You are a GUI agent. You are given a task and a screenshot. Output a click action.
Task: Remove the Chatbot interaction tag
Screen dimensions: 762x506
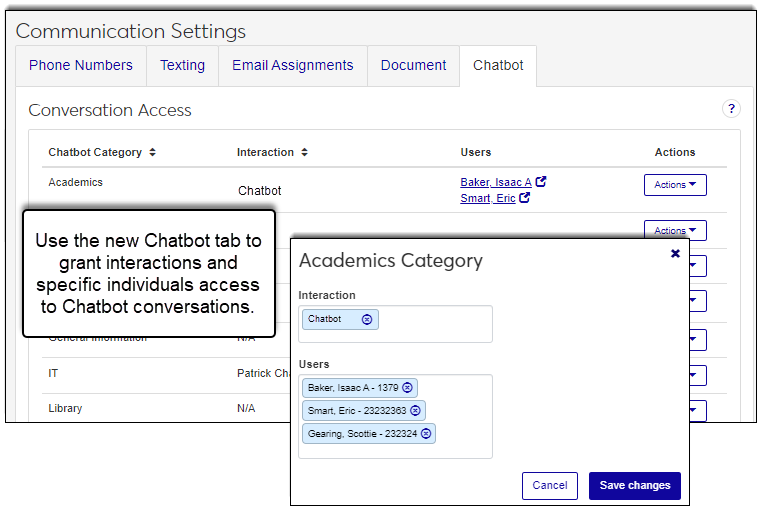(367, 320)
